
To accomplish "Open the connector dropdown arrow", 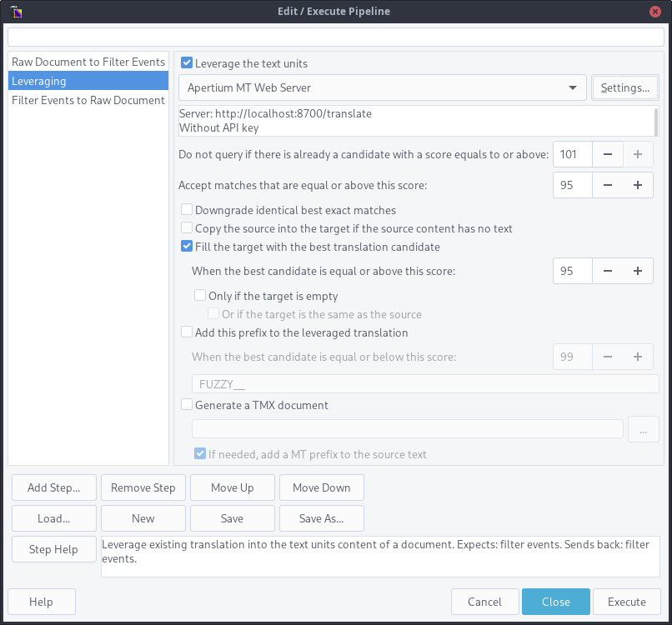I will 572,87.
